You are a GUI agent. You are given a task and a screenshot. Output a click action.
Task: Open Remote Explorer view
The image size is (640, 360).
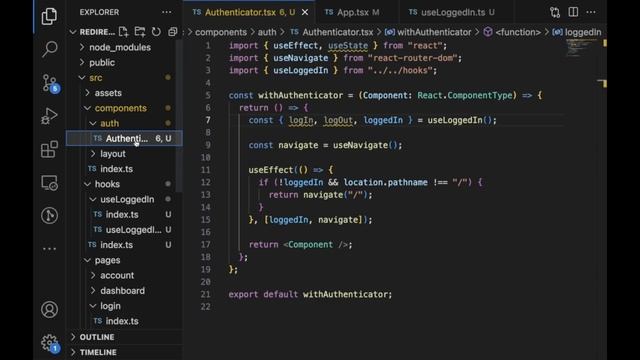[x=49, y=182]
